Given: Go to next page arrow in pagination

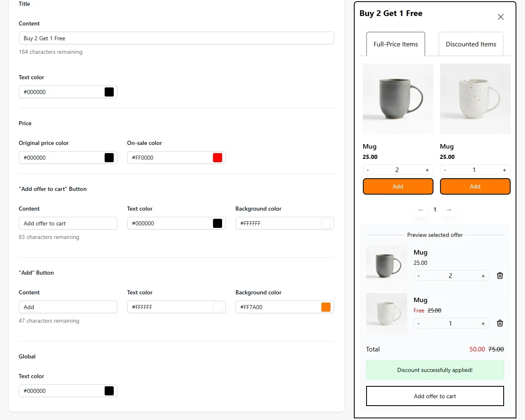Looking at the screenshot, I should 449,210.
